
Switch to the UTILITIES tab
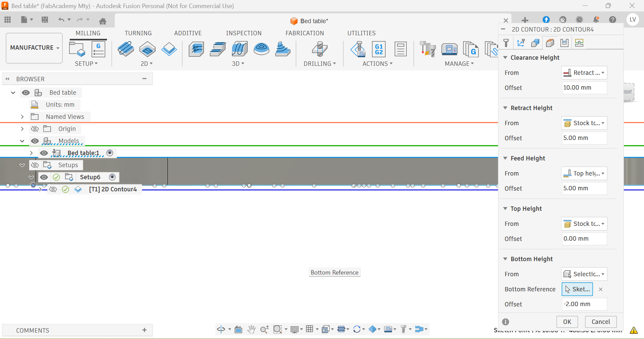click(x=361, y=33)
